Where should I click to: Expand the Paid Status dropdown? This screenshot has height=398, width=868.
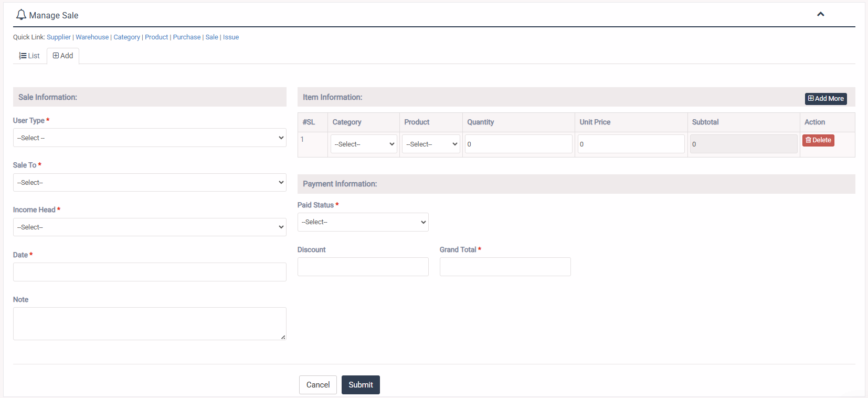(x=363, y=222)
